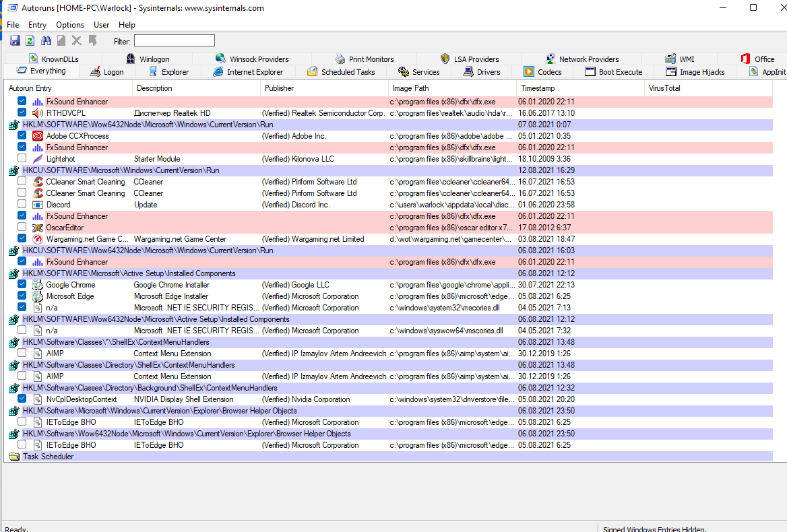787x532 pixels.
Task: Select the Task Scheduler row
Action: [x=390, y=457]
